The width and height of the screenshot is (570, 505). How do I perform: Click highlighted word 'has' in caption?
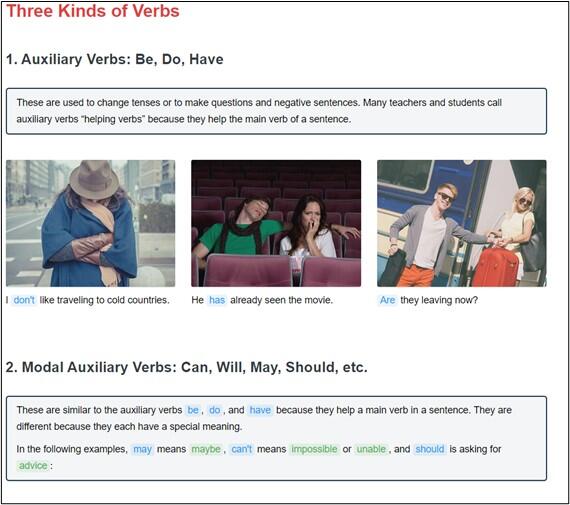(217, 300)
